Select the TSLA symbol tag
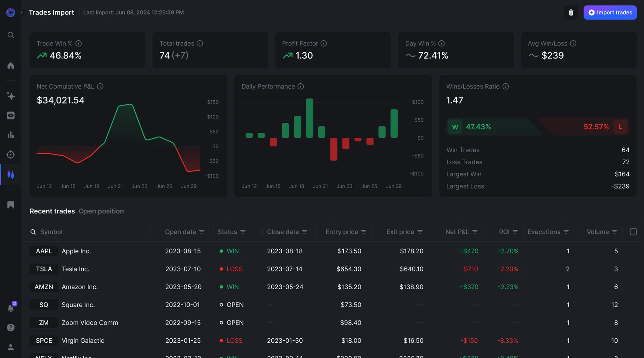This screenshot has height=358, width=644. (x=44, y=269)
